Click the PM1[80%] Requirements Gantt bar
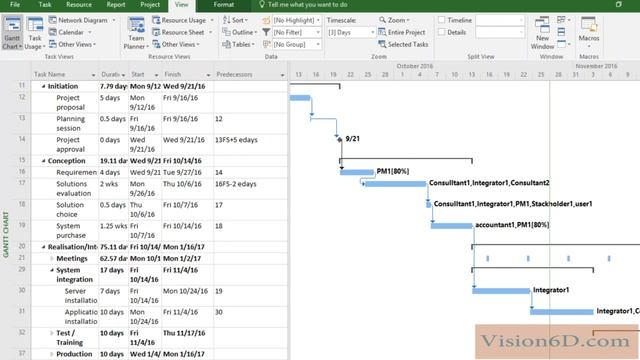 (357, 172)
